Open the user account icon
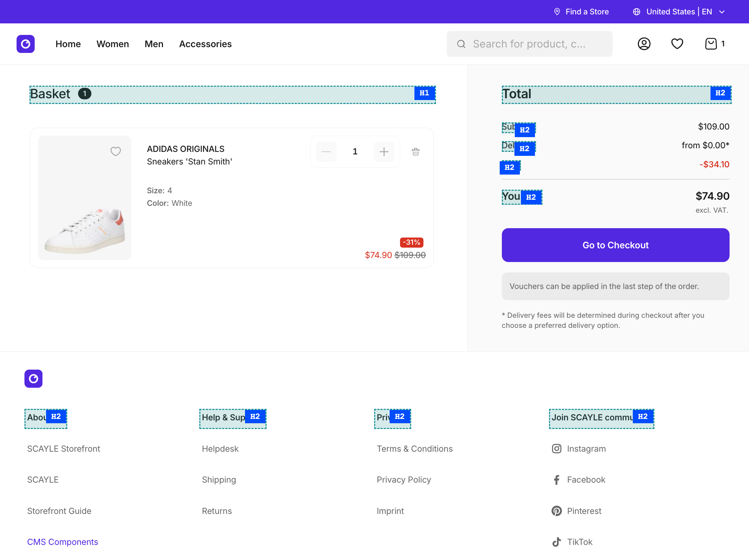The height and width of the screenshot is (560, 749). [644, 44]
